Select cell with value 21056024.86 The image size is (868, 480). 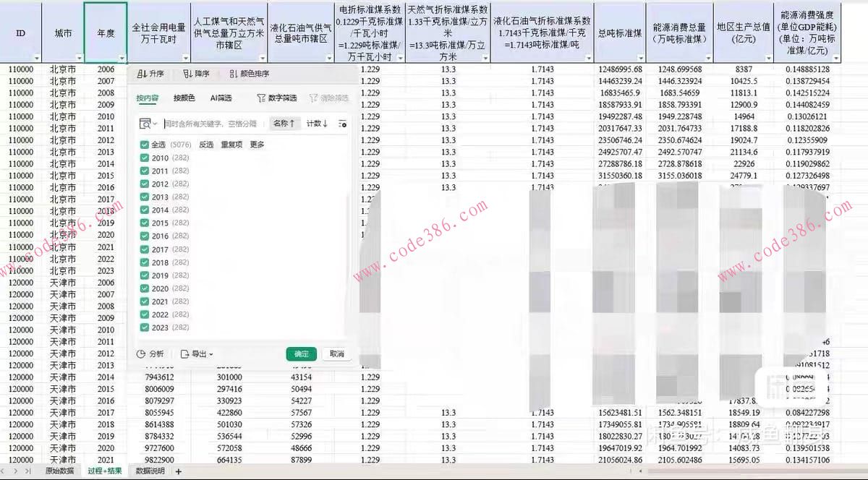point(620,460)
